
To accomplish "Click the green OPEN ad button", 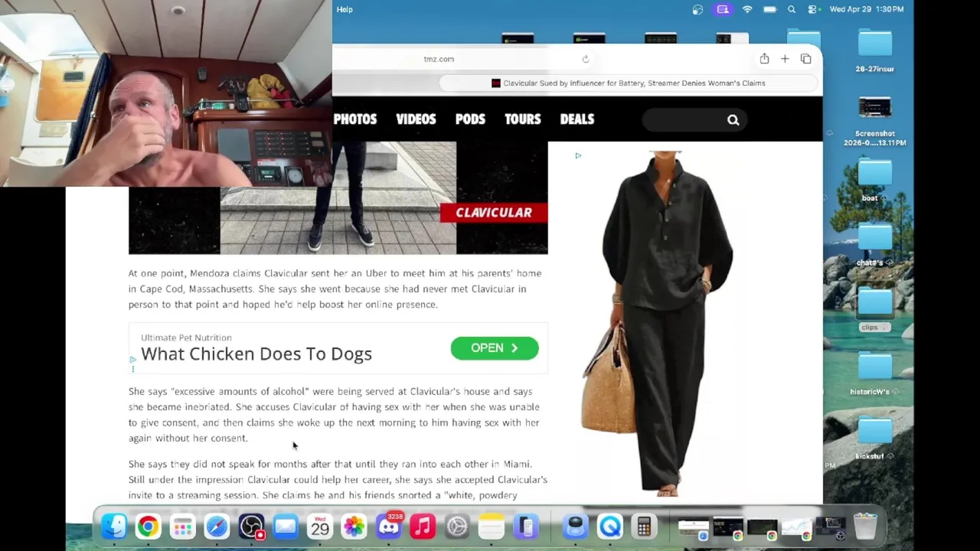I will point(495,348).
